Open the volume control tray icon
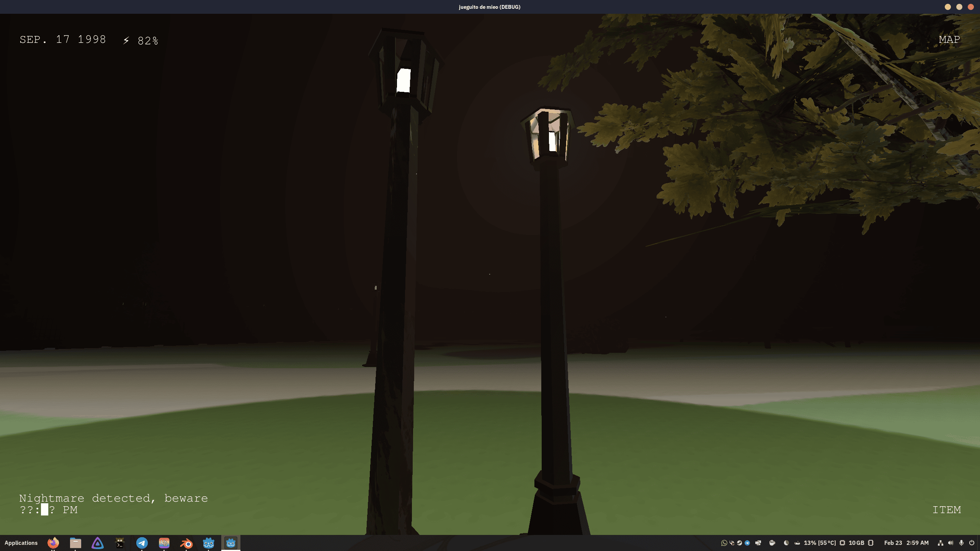The image size is (980, 551). tap(951, 543)
